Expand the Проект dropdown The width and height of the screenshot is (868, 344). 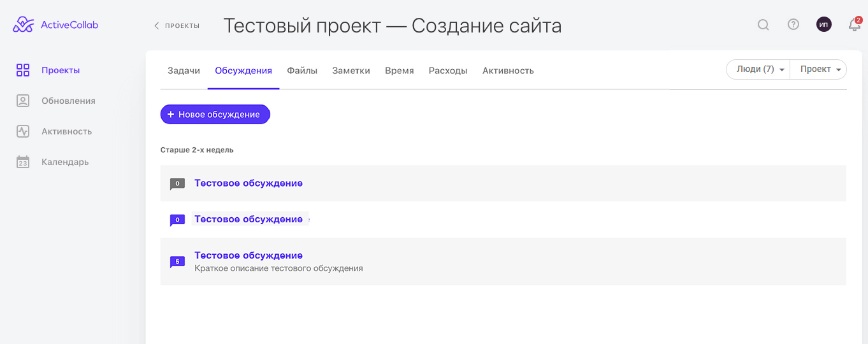(x=820, y=69)
